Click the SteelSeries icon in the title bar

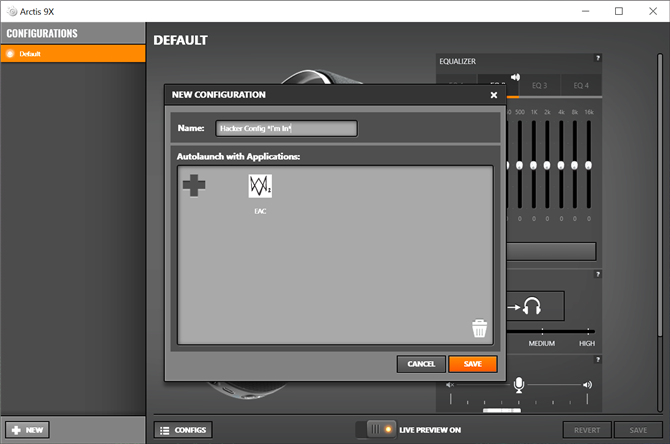[10, 11]
